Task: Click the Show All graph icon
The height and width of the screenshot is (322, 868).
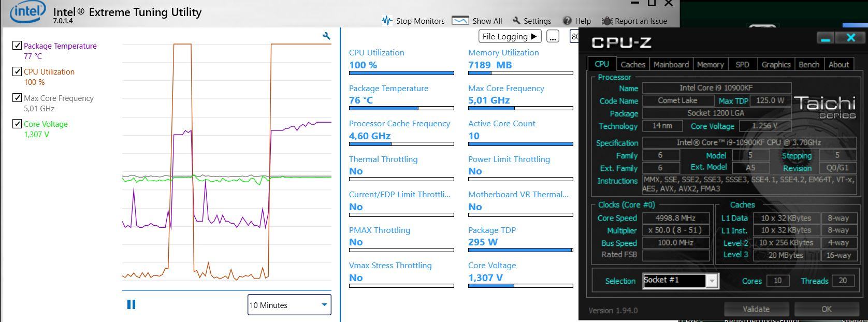Action: tap(460, 21)
